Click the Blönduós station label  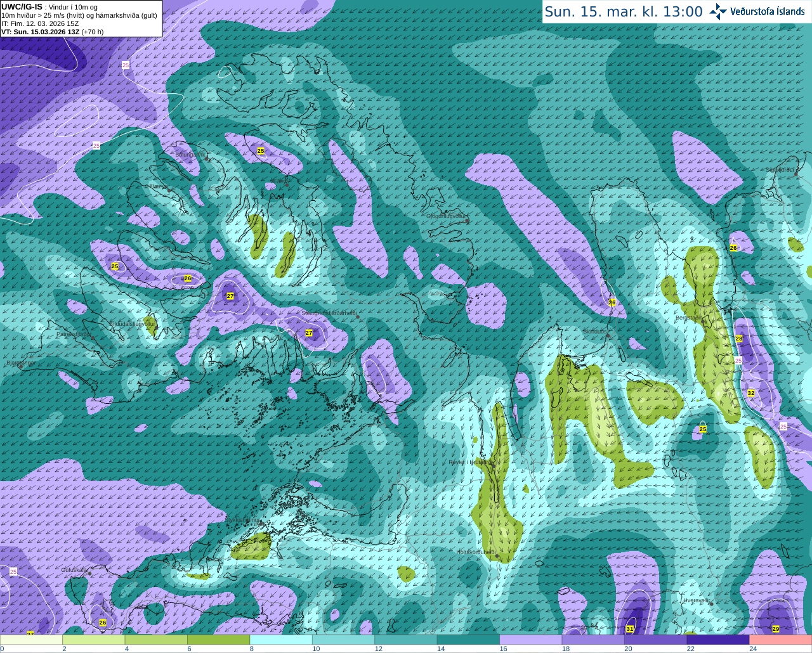(595, 332)
